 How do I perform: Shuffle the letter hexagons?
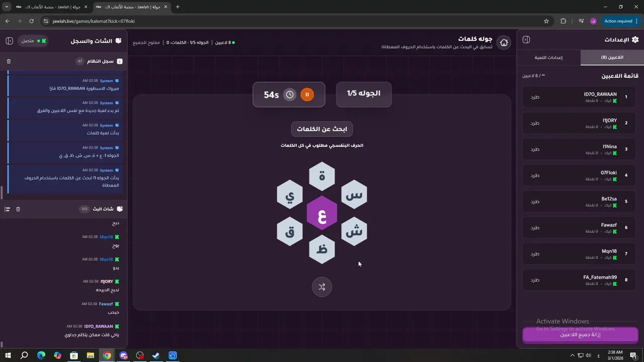pos(322,287)
